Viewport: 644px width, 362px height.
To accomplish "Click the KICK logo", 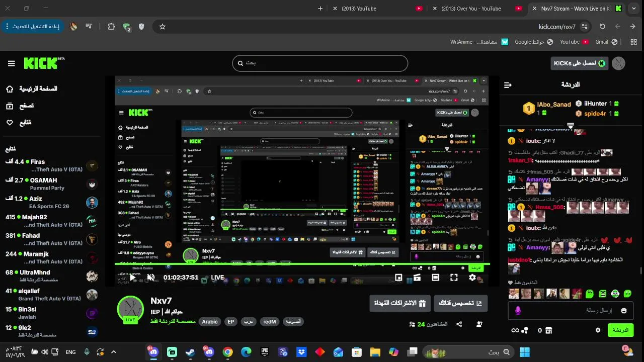I will pos(44,63).
